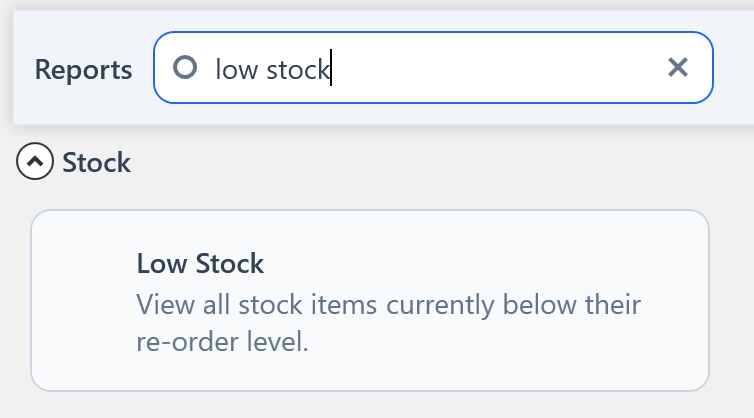Screen dimensions: 754x418
Task: Click the Low Stock title text
Action: pos(200,264)
